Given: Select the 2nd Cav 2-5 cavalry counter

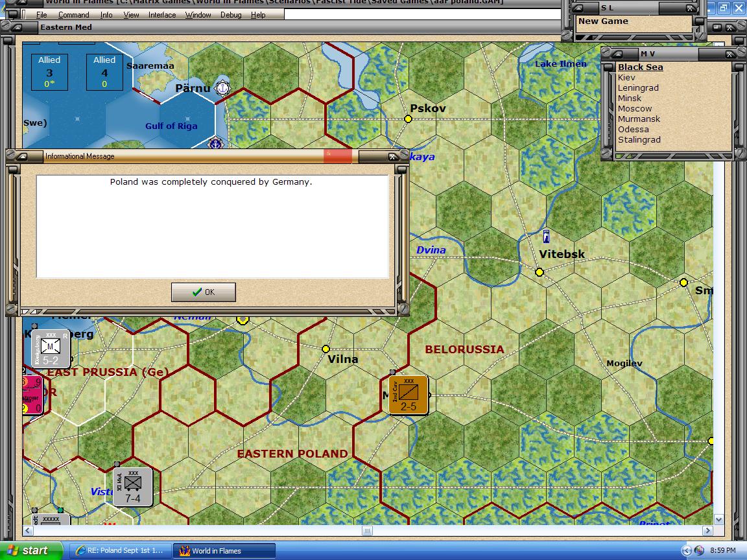Looking at the screenshot, I should pyautogui.click(x=409, y=395).
